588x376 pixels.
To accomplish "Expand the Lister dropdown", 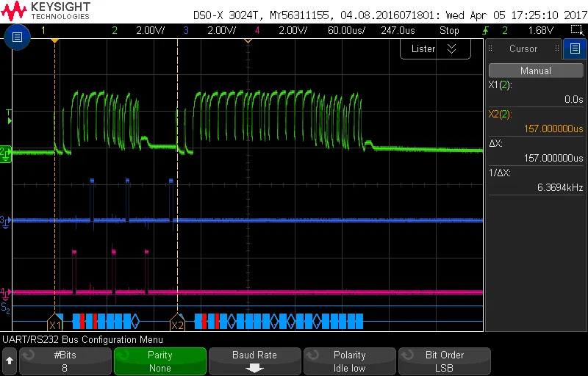I will pos(435,49).
